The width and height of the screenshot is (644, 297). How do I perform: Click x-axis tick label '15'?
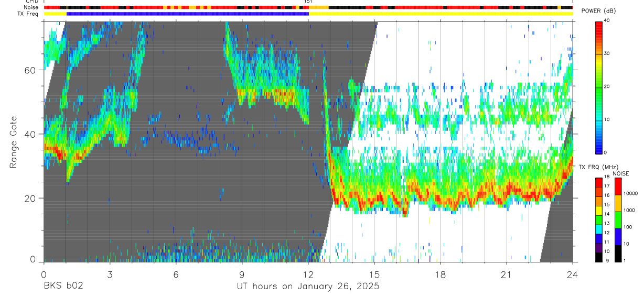click(374, 274)
